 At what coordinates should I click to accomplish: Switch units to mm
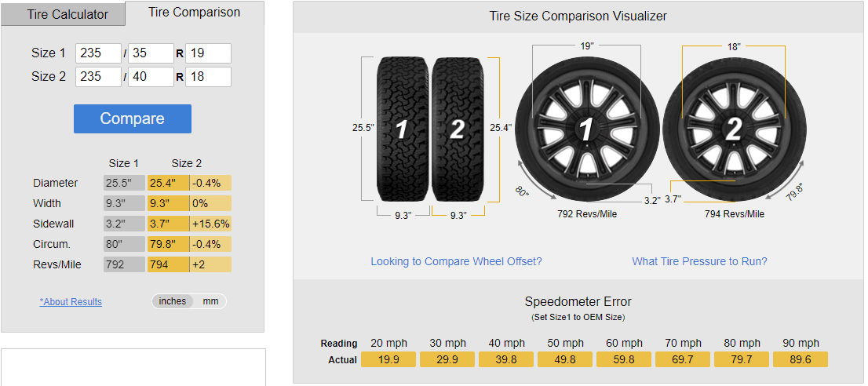[210, 301]
